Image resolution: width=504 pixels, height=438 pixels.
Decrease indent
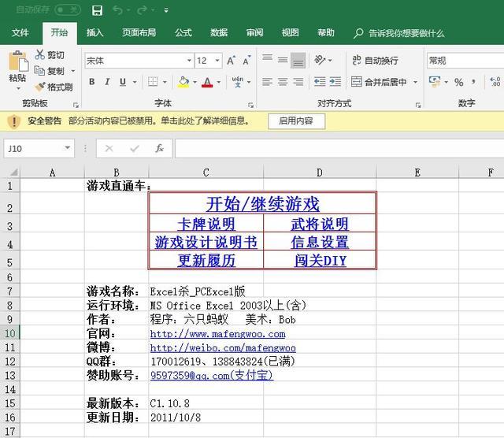point(320,82)
